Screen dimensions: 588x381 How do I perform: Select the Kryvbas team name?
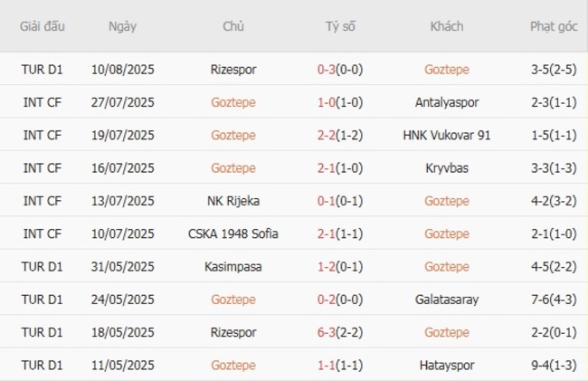coord(447,167)
